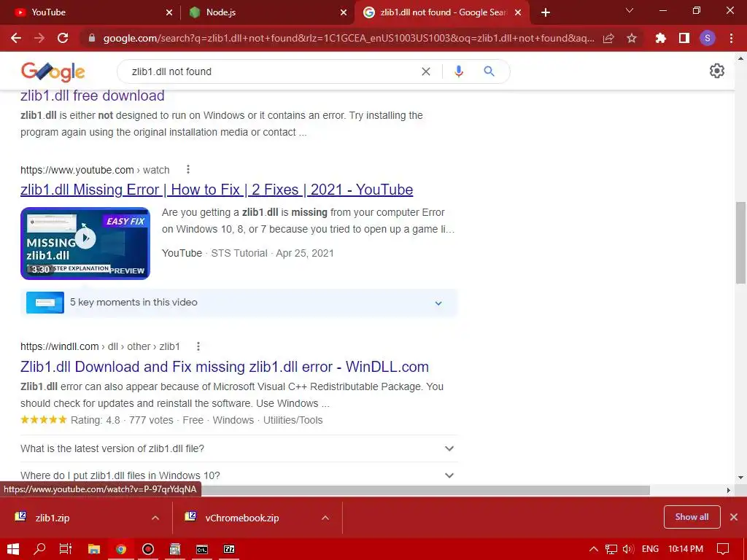747x560 pixels.
Task: Open a new browser tab
Action: coord(546,12)
